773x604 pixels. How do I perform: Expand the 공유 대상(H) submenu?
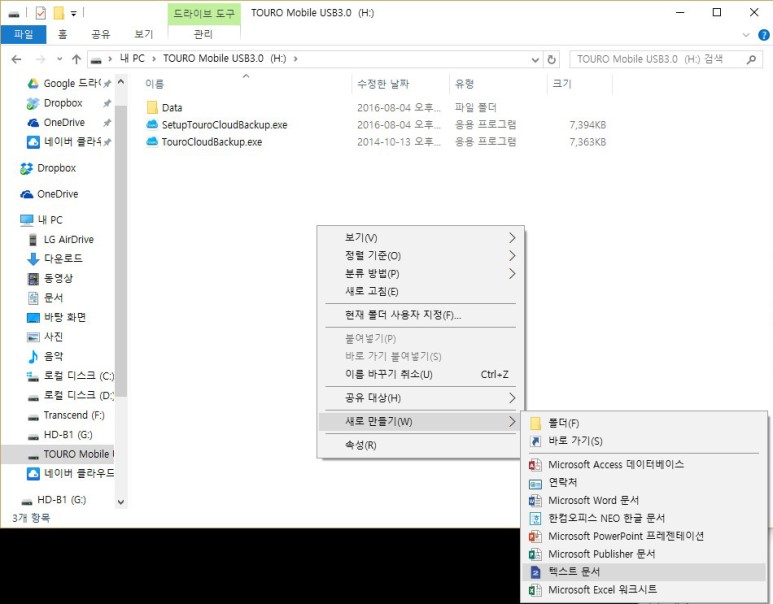512,398
